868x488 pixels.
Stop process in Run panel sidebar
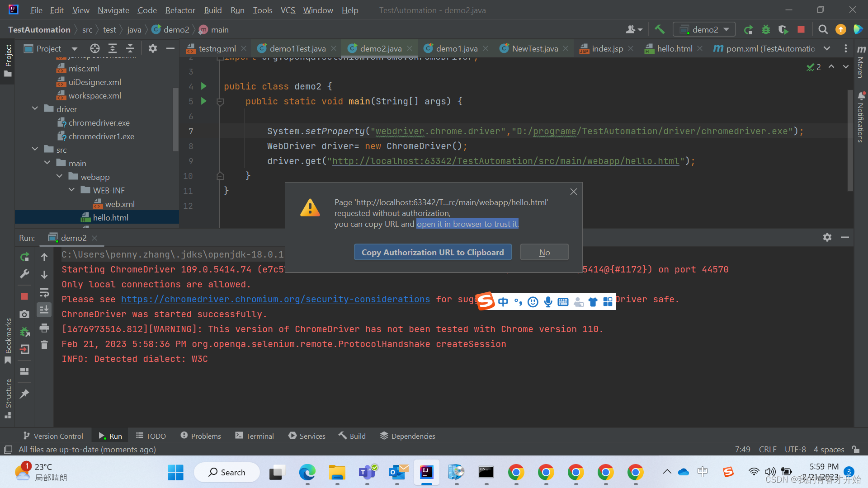25,296
